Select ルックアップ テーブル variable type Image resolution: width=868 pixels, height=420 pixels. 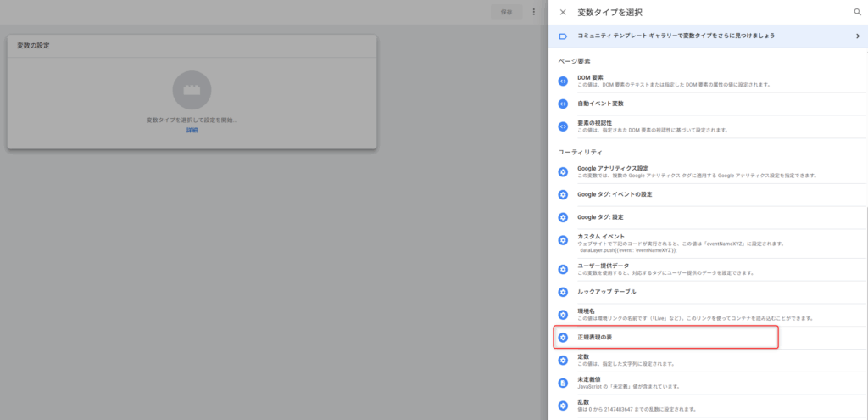pos(606,292)
